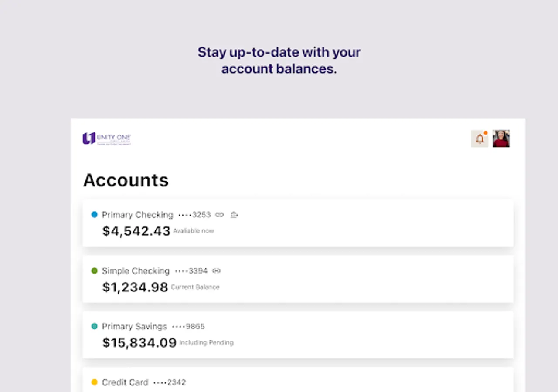Click the $15,834.09 balance
Screen dimensions: 558x392
click(139, 343)
